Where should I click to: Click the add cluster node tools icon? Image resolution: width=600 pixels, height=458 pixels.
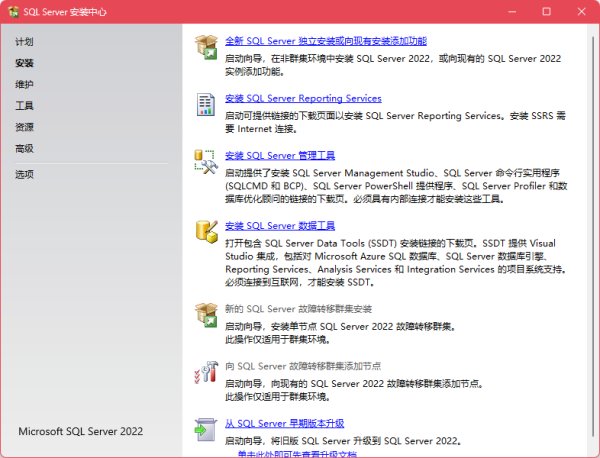pyautogui.click(x=206, y=372)
